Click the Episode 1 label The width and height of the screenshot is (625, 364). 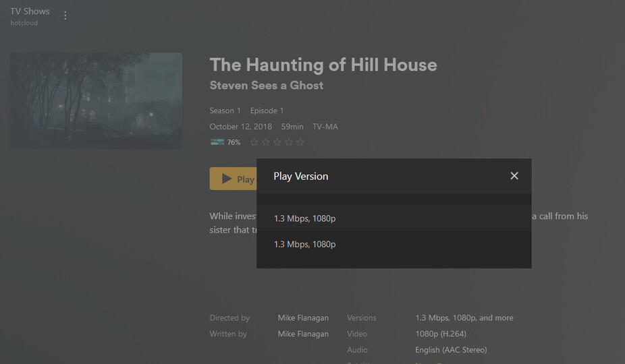point(267,111)
